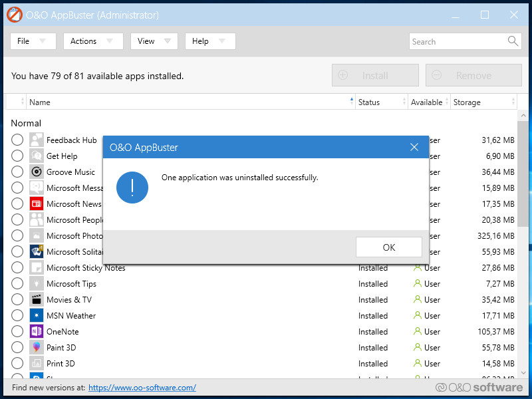Click the user icon in MSN Weather row
The image size is (532, 399).
(x=418, y=315)
